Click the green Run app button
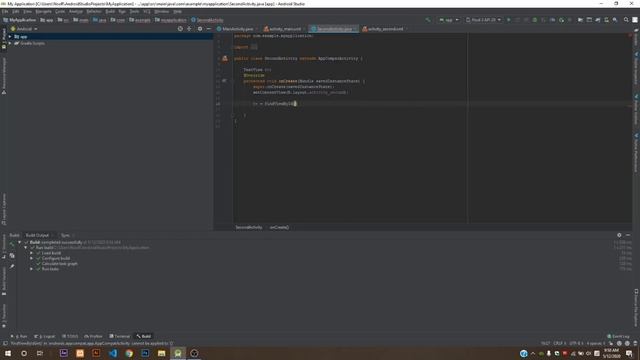 click(x=509, y=20)
